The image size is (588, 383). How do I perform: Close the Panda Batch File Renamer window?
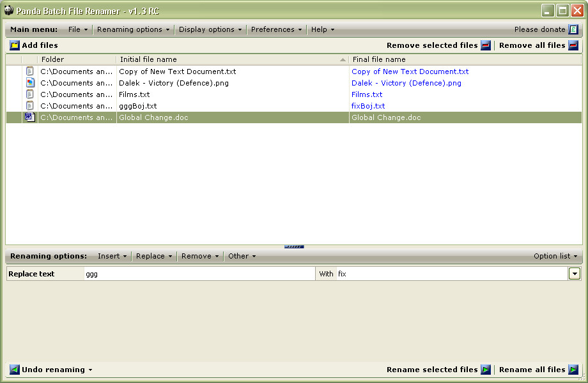click(577, 10)
